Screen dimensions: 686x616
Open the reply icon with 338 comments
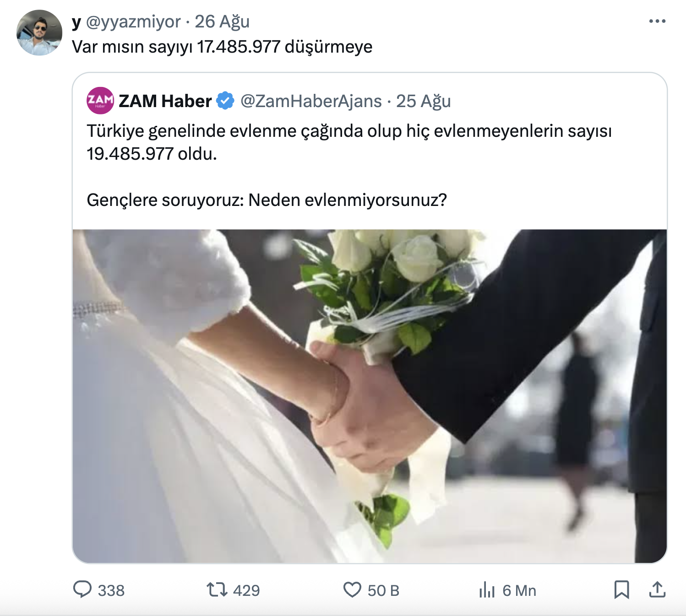click(x=82, y=589)
